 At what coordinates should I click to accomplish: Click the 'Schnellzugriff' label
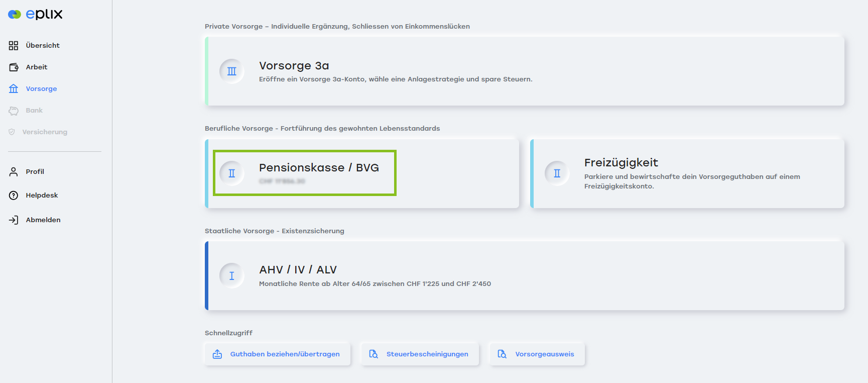[228, 333]
